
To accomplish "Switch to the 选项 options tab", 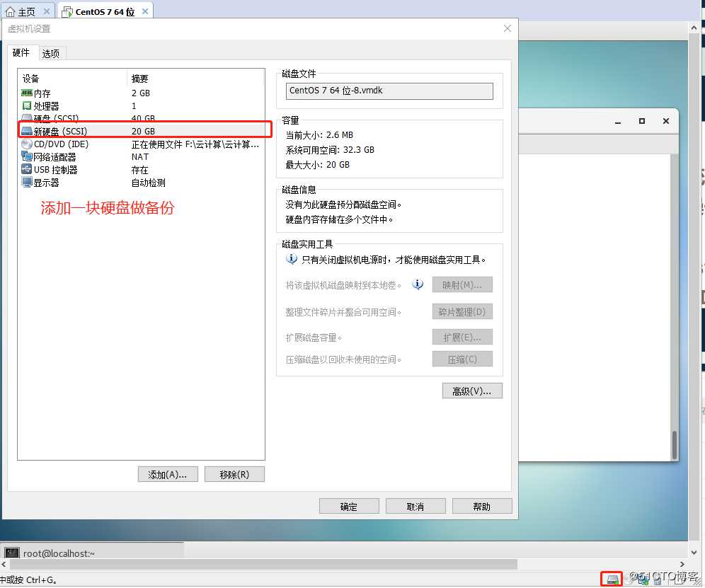I will (x=51, y=54).
